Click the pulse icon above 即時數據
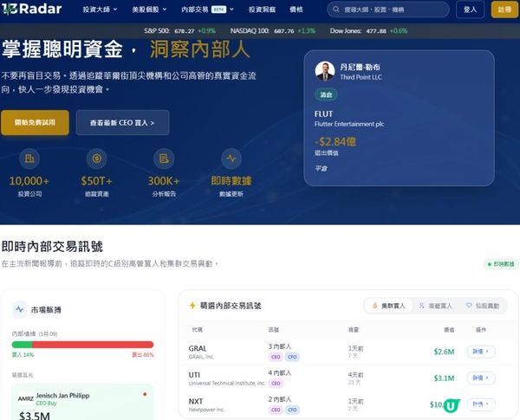 tap(231, 158)
